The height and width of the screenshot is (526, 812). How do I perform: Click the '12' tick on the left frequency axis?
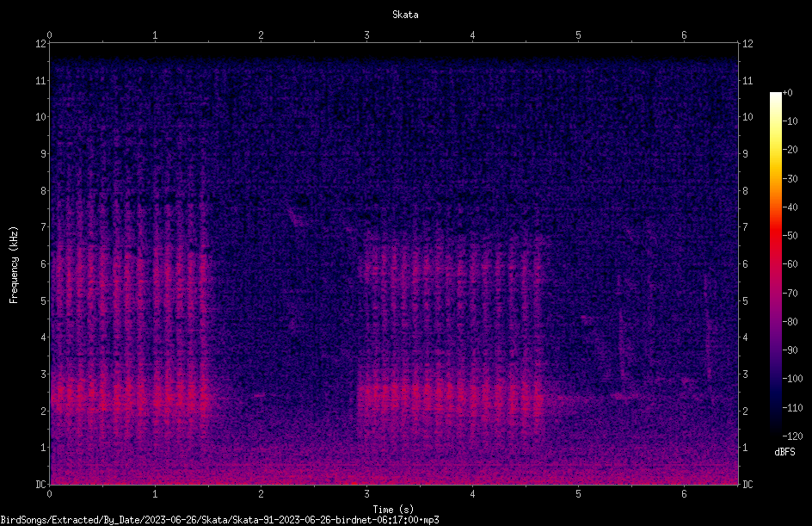click(41, 44)
